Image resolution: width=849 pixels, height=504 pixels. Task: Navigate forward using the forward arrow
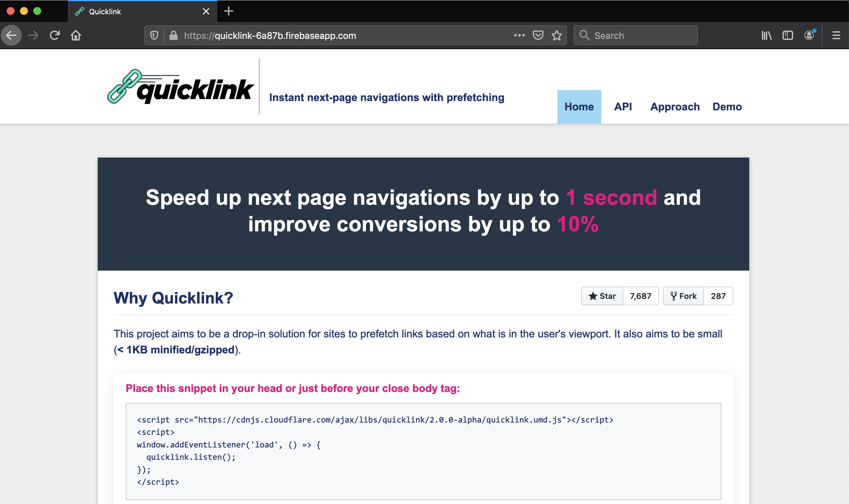click(33, 35)
